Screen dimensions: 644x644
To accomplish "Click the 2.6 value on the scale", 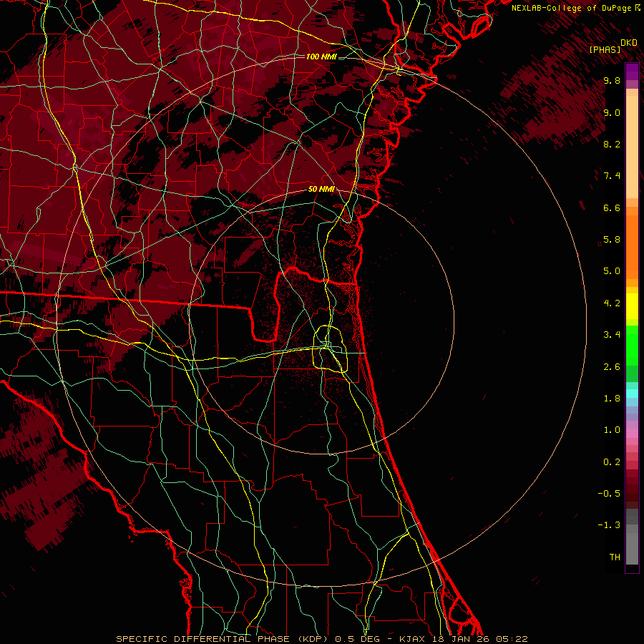I will pyautogui.click(x=612, y=367).
